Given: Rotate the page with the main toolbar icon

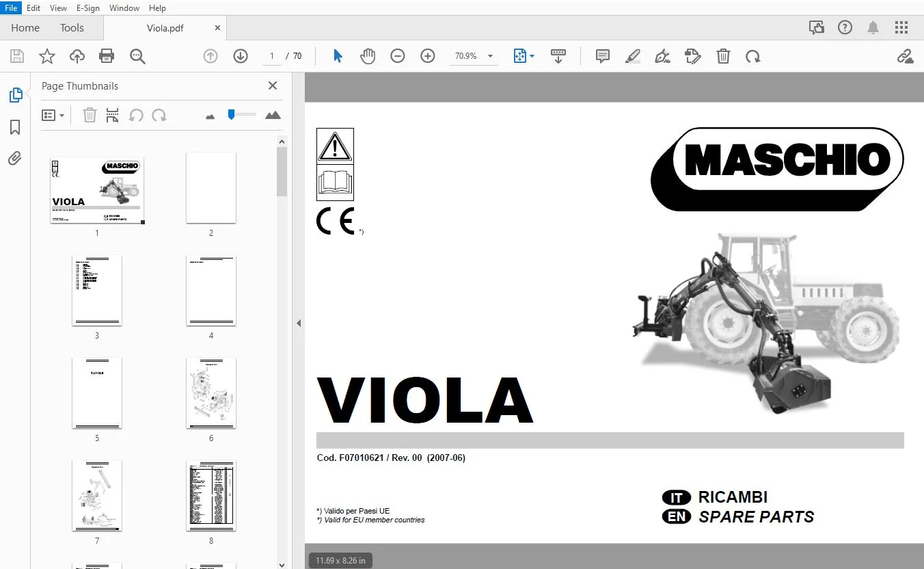Looking at the screenshot, I should (753, 56).
